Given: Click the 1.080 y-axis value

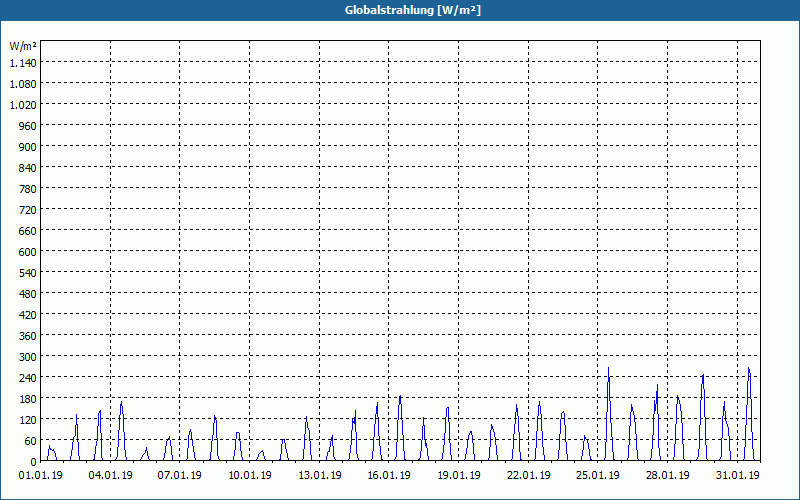Looking at the screenshot, I should 23,84.
